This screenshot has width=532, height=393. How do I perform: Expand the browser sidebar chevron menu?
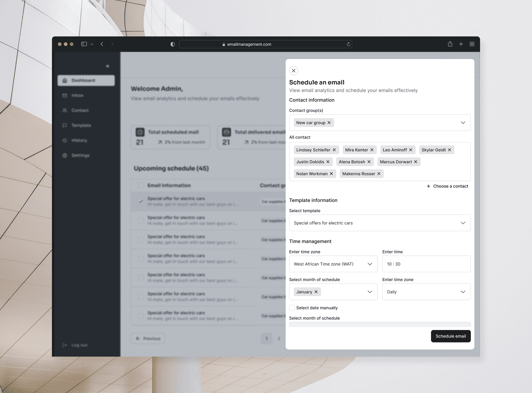92,44
